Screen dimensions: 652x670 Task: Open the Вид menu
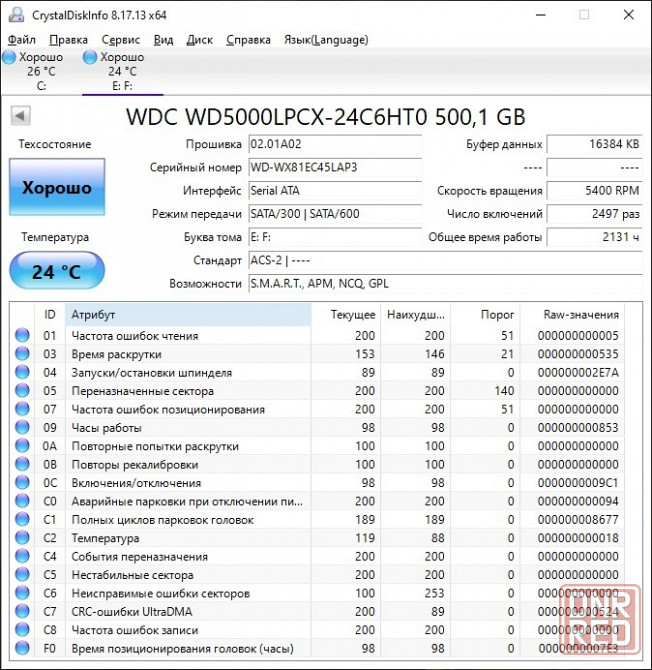coord(163,40)
